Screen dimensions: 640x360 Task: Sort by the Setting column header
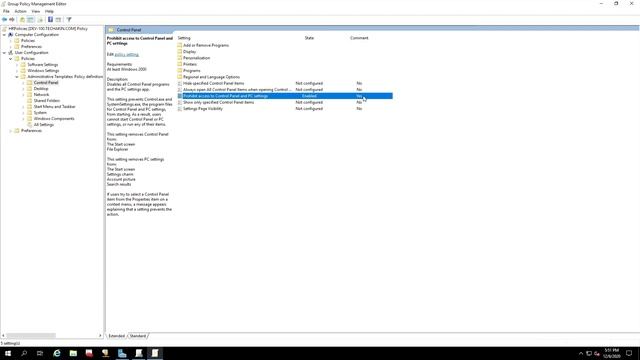pos(184,38)
